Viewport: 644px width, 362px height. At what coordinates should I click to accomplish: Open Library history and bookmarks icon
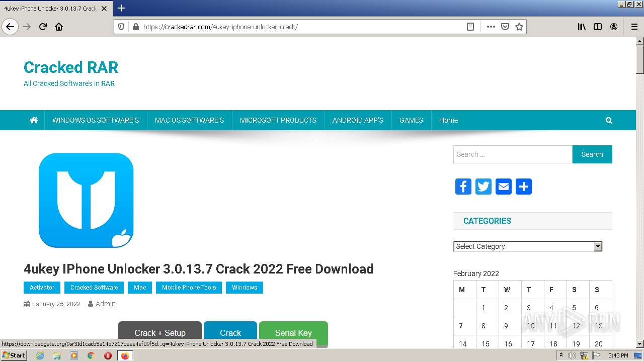tap(582, 27)
